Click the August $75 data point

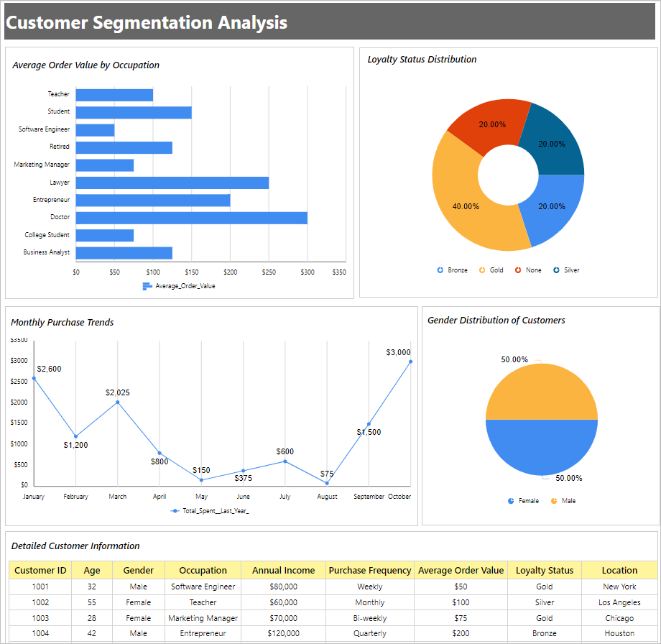click(327, 483)
